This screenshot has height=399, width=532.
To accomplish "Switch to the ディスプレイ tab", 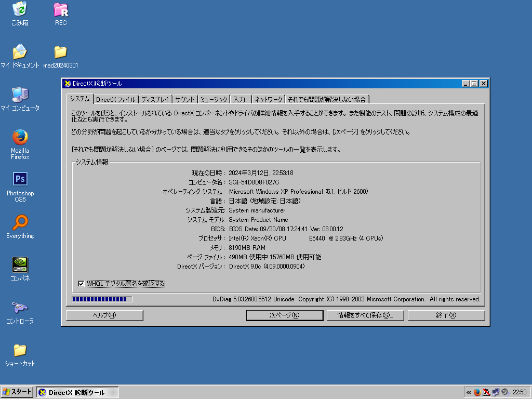I will point(155,99).
